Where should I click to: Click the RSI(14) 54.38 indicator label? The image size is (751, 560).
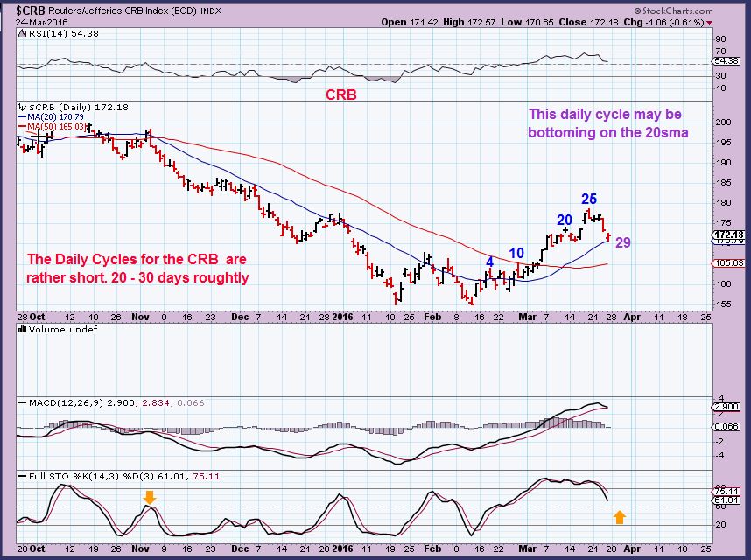coord(64,33)
